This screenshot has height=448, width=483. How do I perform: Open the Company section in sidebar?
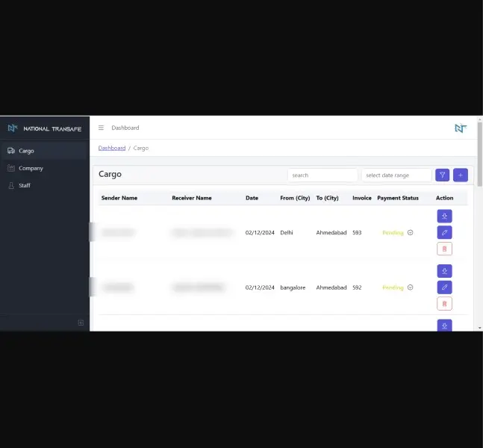coord(44,168)
